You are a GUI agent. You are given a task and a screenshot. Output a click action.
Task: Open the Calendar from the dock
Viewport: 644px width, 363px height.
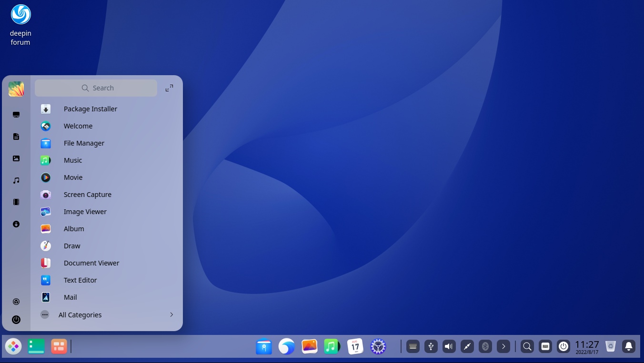tap(355, 346)
